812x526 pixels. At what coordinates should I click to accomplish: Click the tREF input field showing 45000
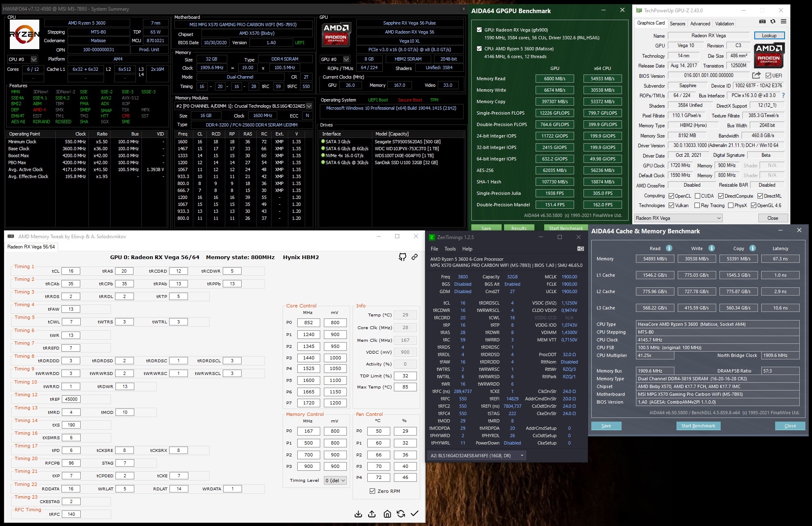click(x=71, y=399)
